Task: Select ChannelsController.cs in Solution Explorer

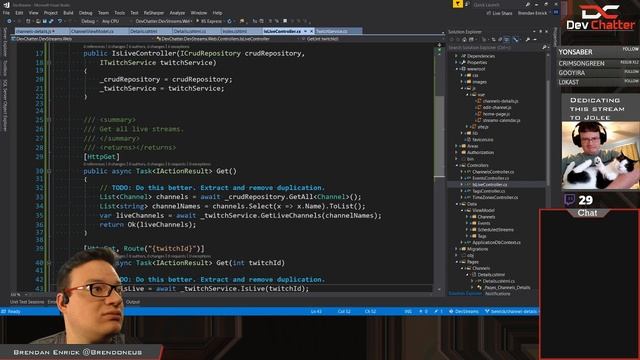Action: [x=493, y=172]
